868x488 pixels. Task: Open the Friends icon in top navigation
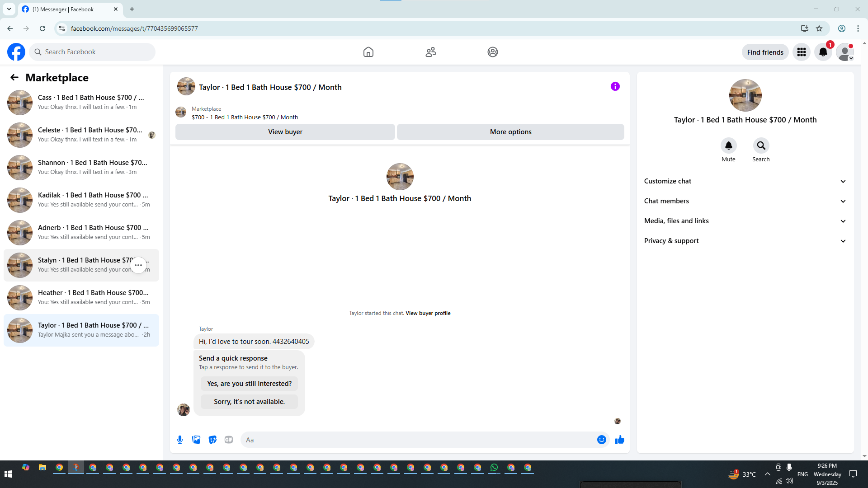[x=431, y=52]
